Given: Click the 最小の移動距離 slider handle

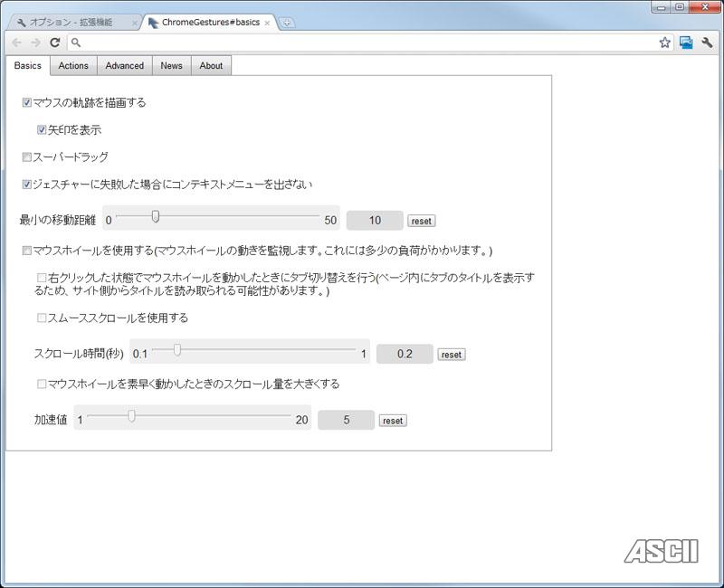Looking at the screenshot, I should 156,216.
